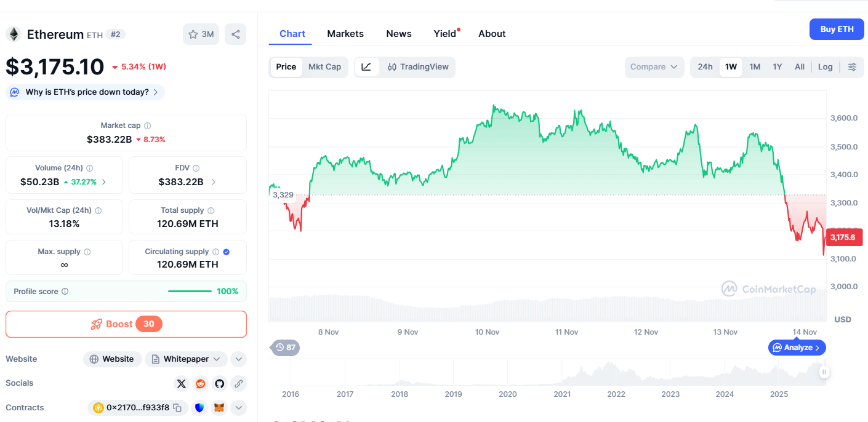Click the MetaMask fox icon
Screen dimensions: 868x422
coord(219,407)
